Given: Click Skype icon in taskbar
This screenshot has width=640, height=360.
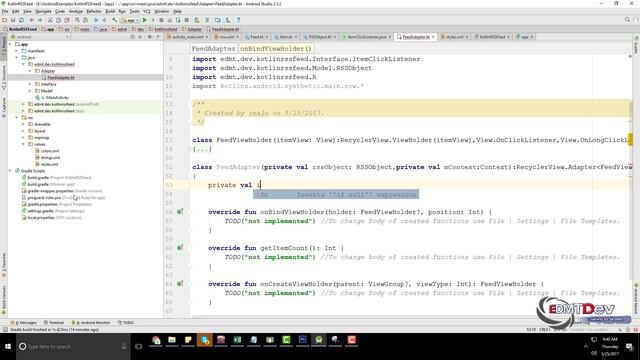Looking at the screenshot, I should pyautogui.click(x=204, y=340).
